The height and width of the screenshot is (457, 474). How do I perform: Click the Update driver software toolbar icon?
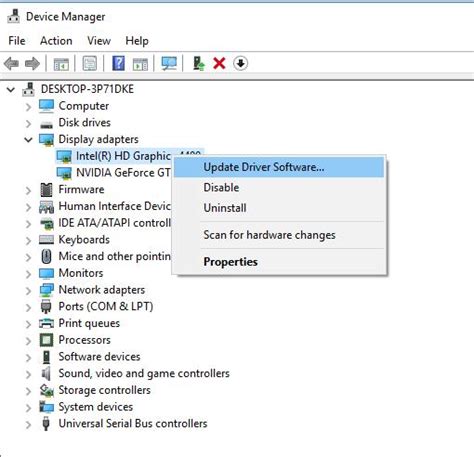pyautogui.click(x=199, y=63)
